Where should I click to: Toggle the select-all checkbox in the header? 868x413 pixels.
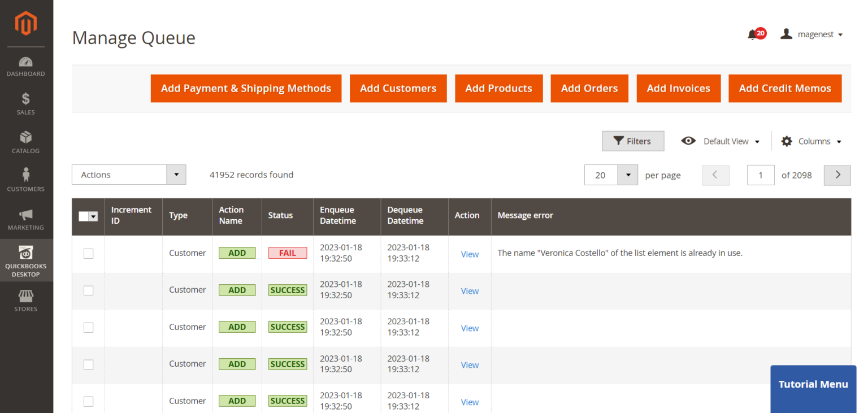[84, 216]
